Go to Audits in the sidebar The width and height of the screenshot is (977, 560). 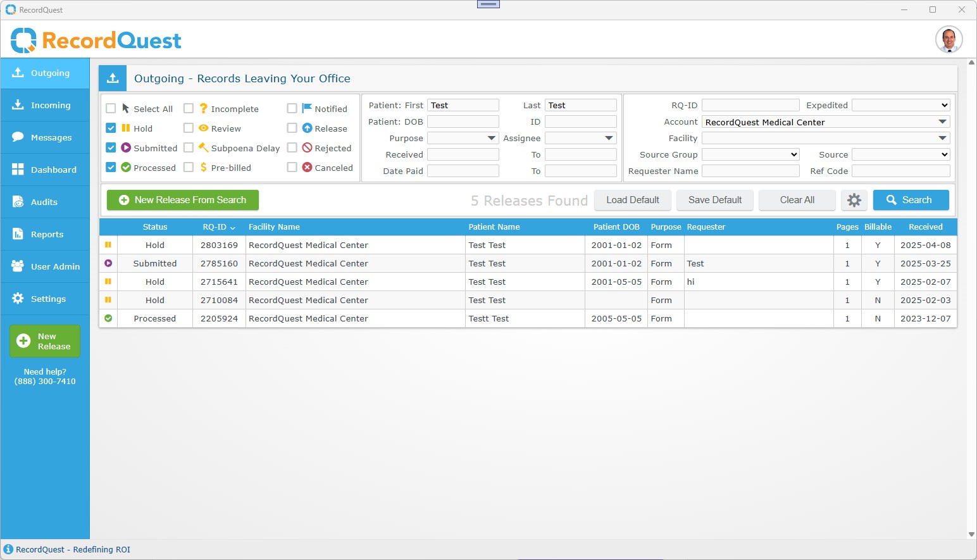[x=45, y=202]
